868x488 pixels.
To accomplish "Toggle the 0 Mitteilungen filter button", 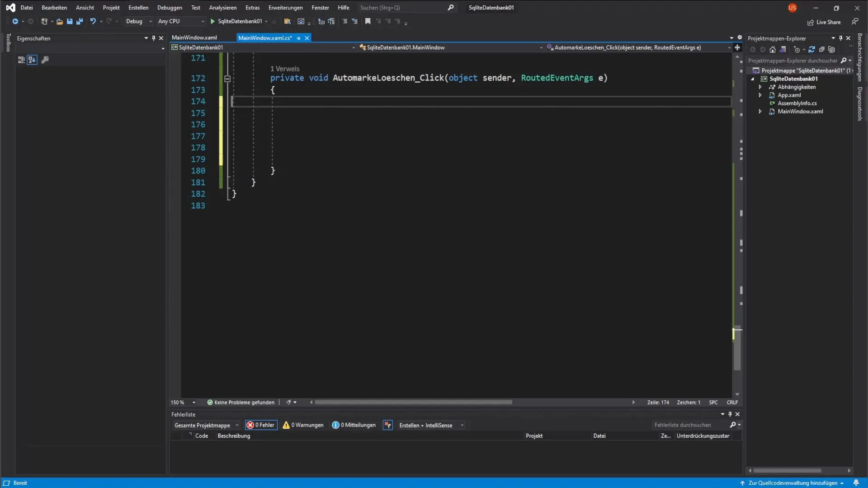I will tap(354, 425).
